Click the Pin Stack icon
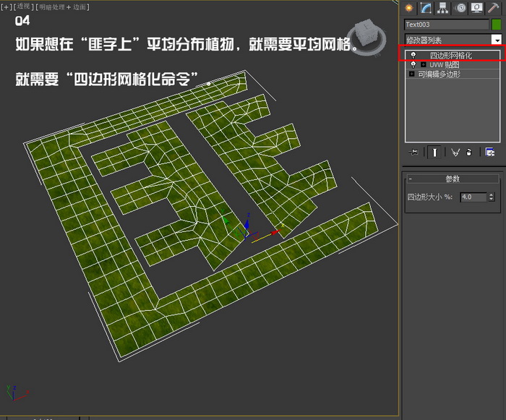506x420 pixels. [x=413, y=152]
